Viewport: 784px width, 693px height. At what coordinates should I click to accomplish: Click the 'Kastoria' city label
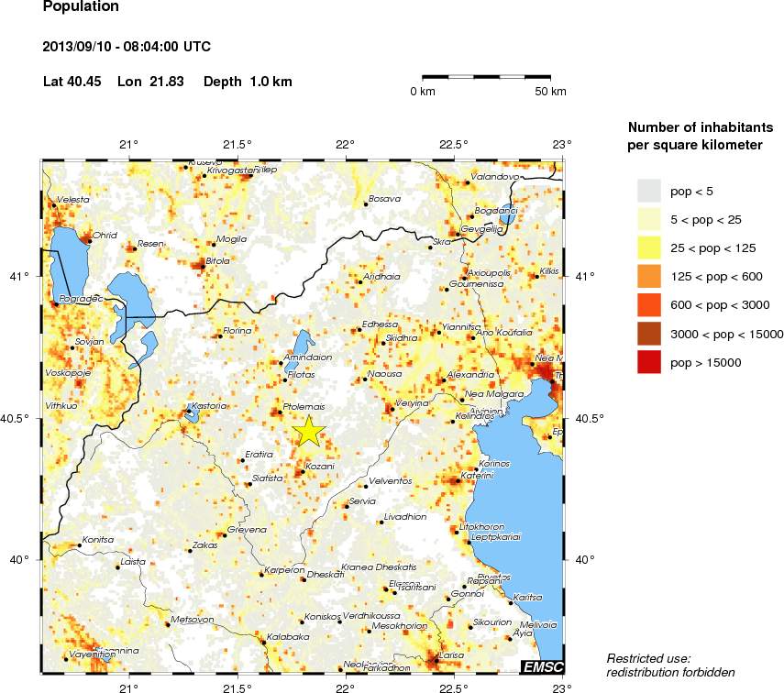tap(209, 405)
